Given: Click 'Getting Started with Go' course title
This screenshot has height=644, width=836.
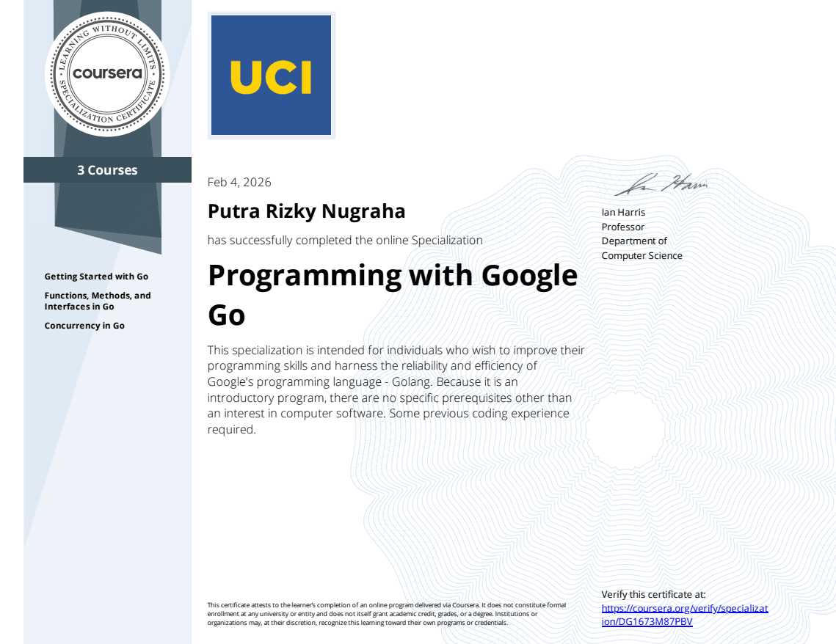Looking at the screenshot, I should pos(96,277).
